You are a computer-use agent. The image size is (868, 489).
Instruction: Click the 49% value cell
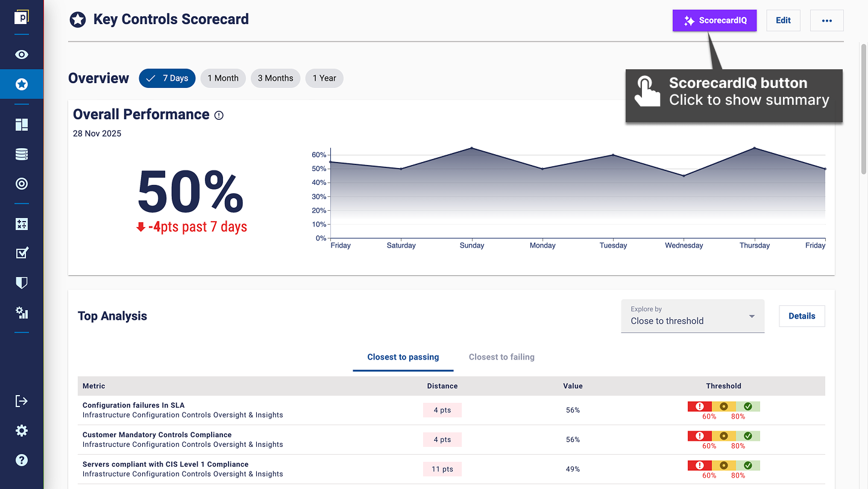(573, 469)
